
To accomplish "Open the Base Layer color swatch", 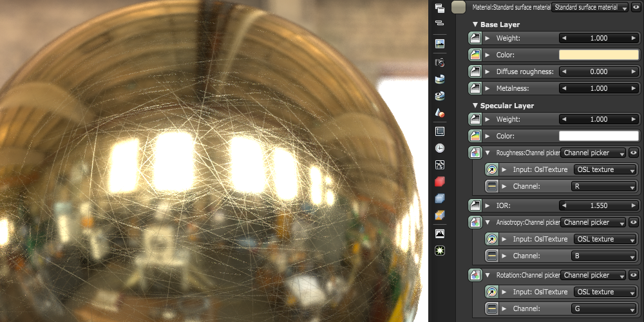I will tap(598, 55).
